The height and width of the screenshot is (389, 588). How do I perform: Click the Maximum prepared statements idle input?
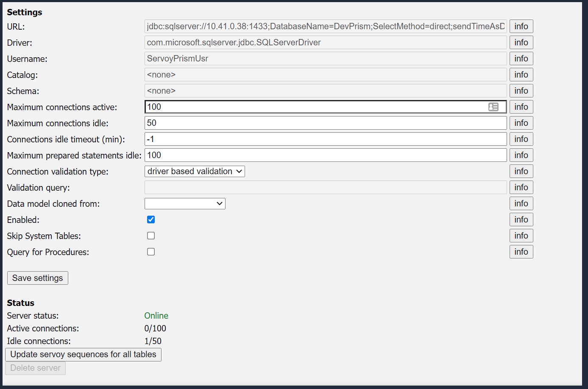326,155
